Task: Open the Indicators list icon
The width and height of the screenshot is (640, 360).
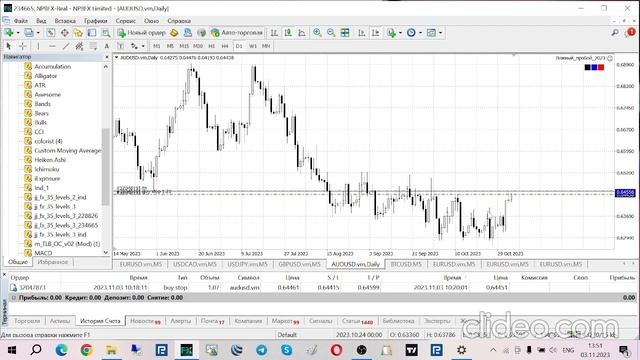Action: [392, 33]
